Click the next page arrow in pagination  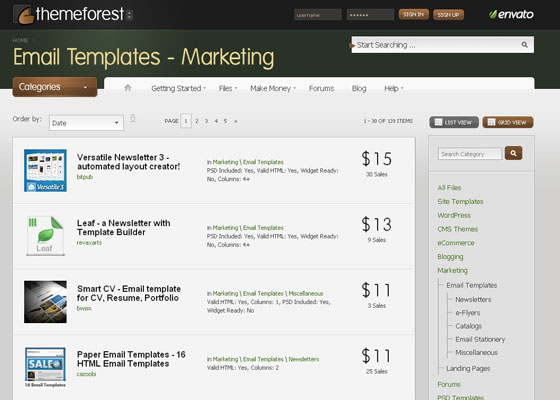[x=235, y=121]
